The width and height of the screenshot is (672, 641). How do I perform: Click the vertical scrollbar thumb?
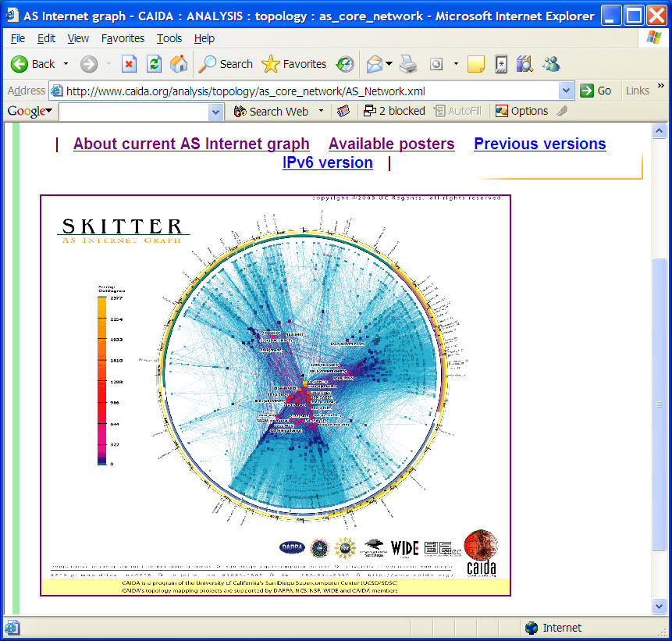point(659,404)
